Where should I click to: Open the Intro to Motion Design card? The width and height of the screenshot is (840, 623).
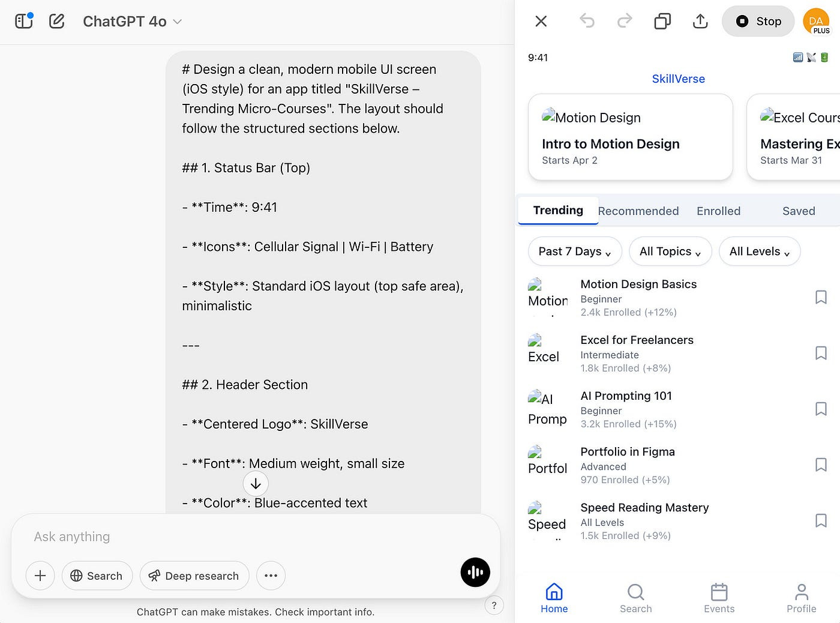click(631, 137)
